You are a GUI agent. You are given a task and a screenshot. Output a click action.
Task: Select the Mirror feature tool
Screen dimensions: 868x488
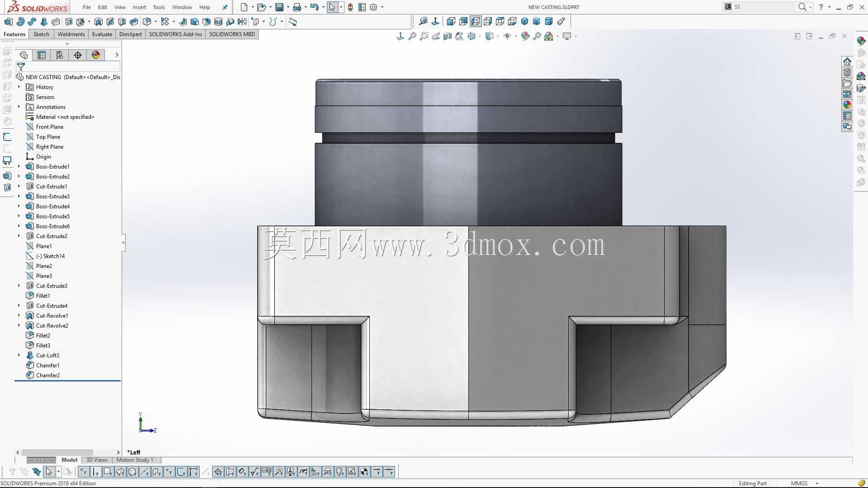click(x=242, y=22)
